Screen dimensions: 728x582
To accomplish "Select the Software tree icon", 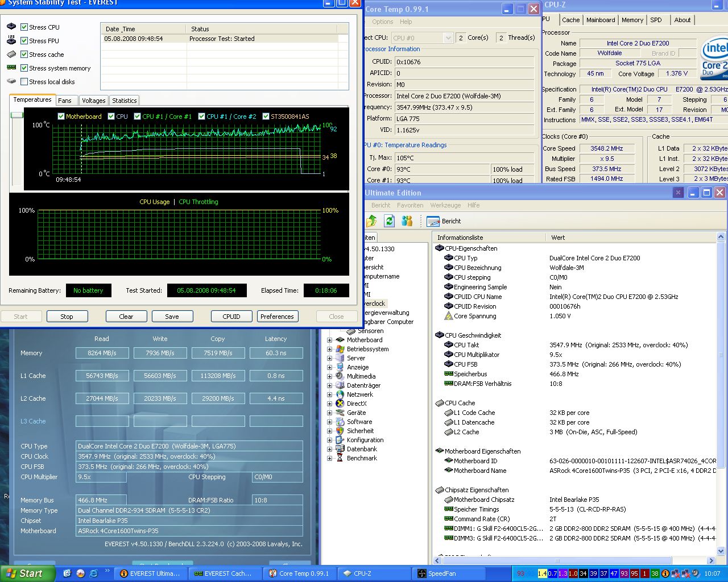I will point(340,422).
